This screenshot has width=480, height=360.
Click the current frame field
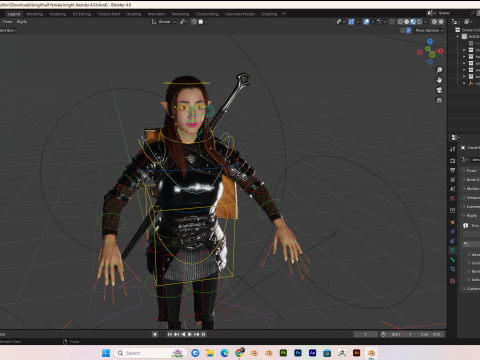point(366,334)
